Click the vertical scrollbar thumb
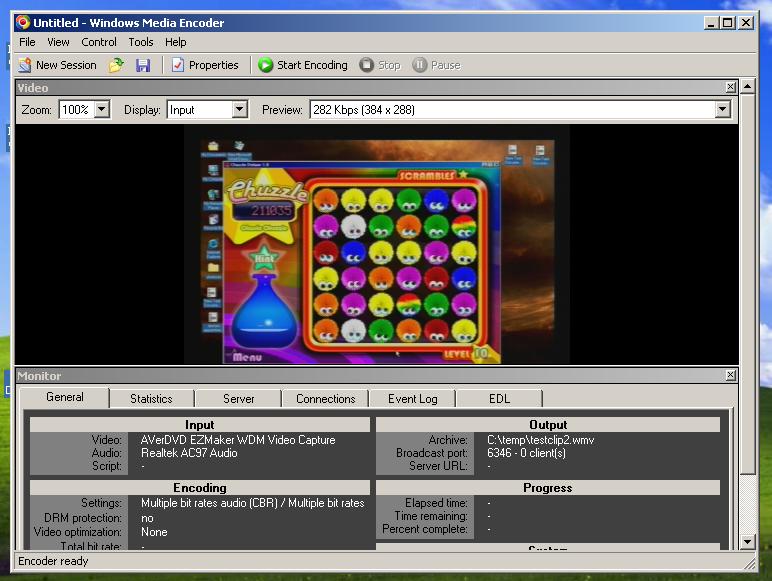 tap(747, 285)
